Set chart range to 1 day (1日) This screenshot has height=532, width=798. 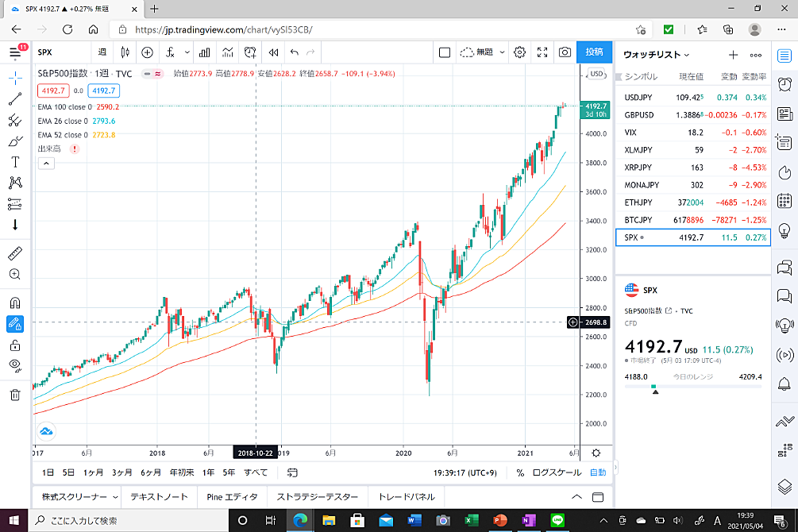48,473
